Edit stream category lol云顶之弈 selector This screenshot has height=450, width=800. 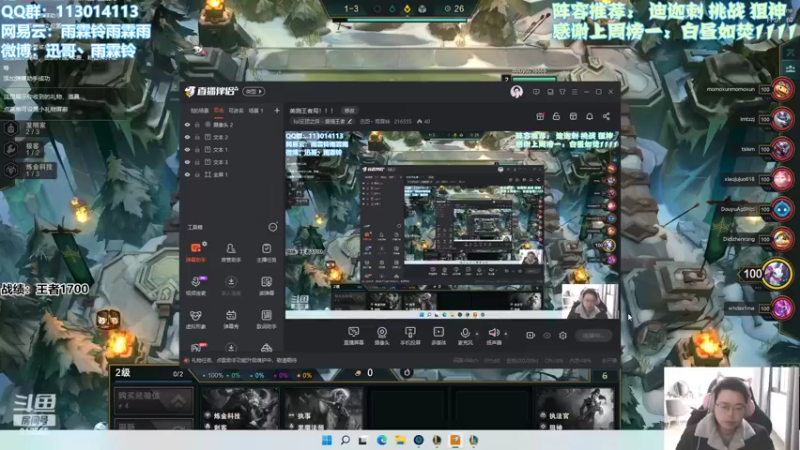click(x=322, y=121)
